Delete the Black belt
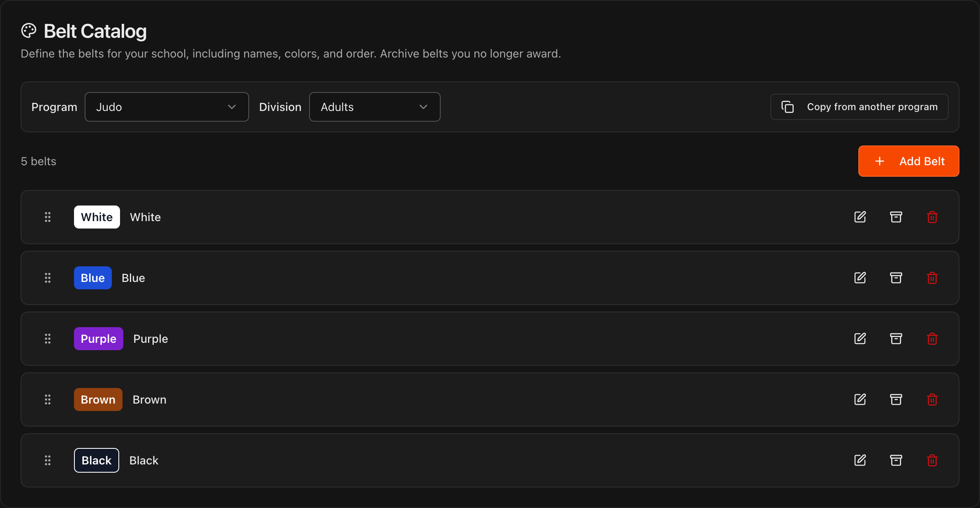This screenshot has height=508, width=980. click(x=932, y=460)
